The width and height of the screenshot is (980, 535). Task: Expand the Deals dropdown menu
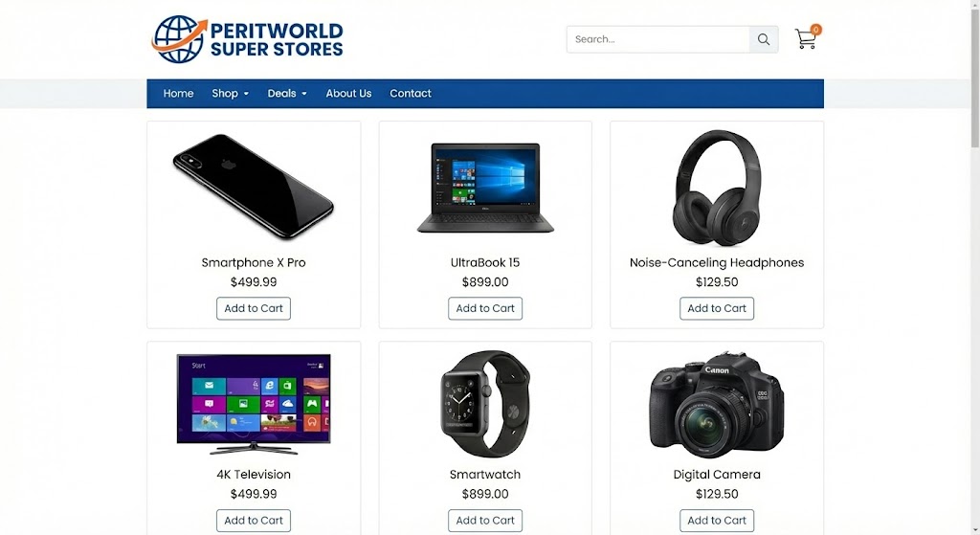point(287,93)
